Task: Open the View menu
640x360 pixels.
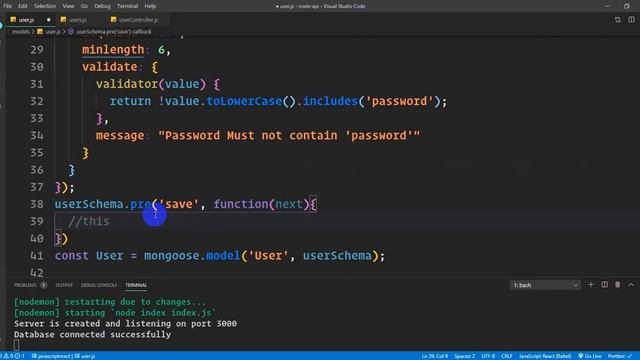Action: [68, 6]
